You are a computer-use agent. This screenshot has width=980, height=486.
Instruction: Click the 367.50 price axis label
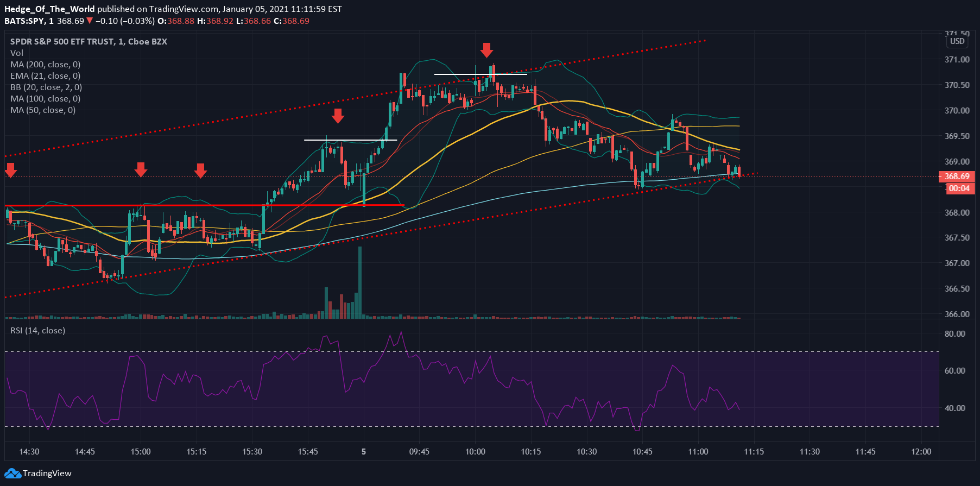click(957, 238)
